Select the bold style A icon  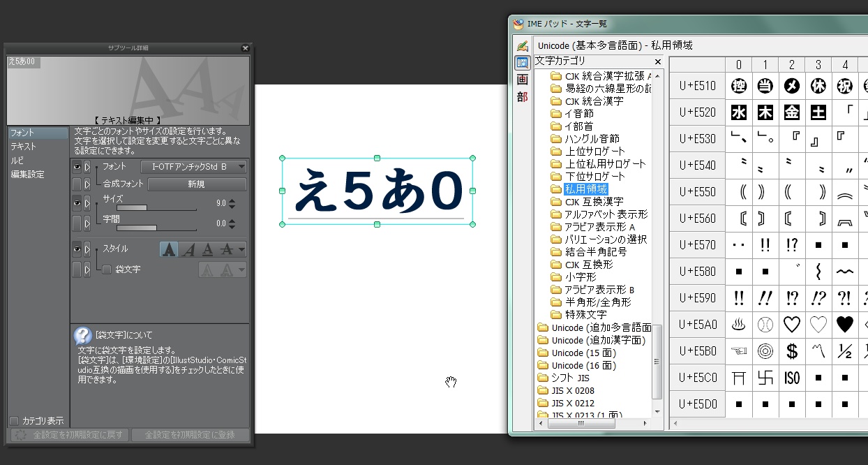(169, 249)
